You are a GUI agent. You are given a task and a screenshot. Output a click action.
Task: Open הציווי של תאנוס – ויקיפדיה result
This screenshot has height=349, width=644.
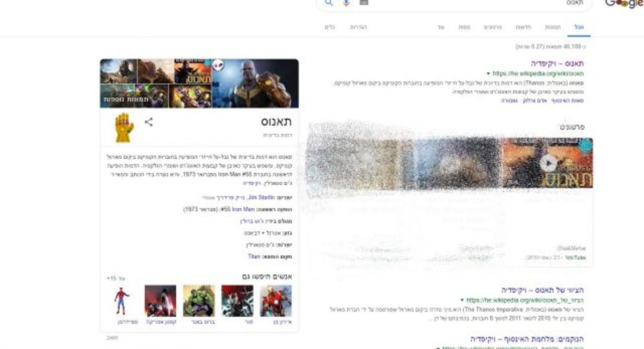[542, 290]
